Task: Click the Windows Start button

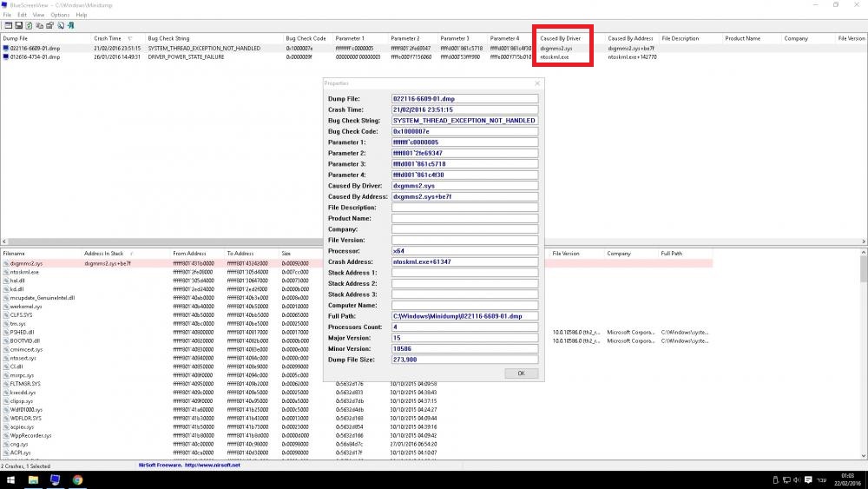Action: 10,480
